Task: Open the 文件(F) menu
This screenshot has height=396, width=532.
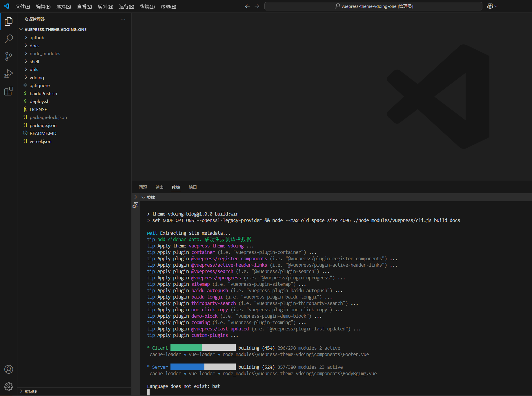Action: pos(23,6)
